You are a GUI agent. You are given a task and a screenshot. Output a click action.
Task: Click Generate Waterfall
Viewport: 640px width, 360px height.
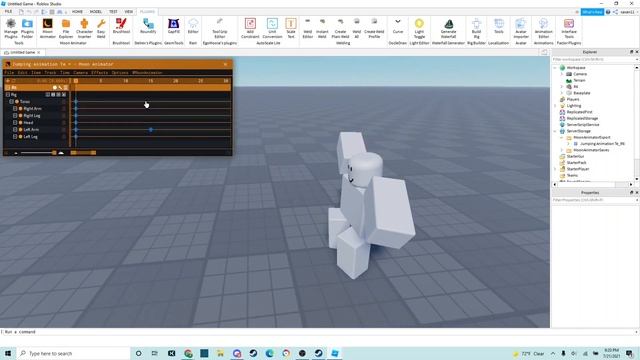tap(448, 29)
